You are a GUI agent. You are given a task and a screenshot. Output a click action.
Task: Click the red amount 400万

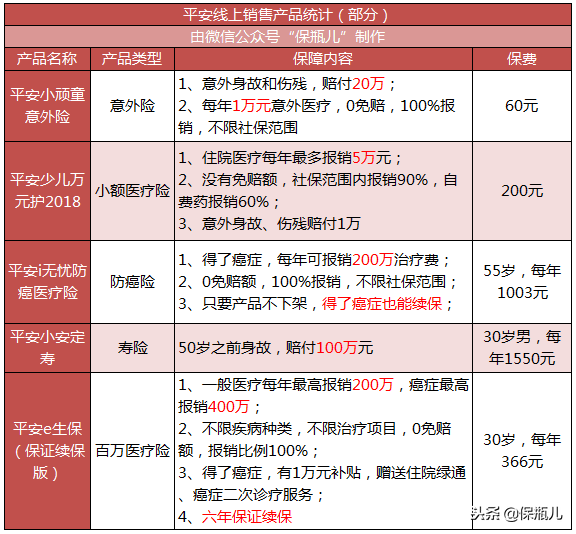tap(229, 407)
